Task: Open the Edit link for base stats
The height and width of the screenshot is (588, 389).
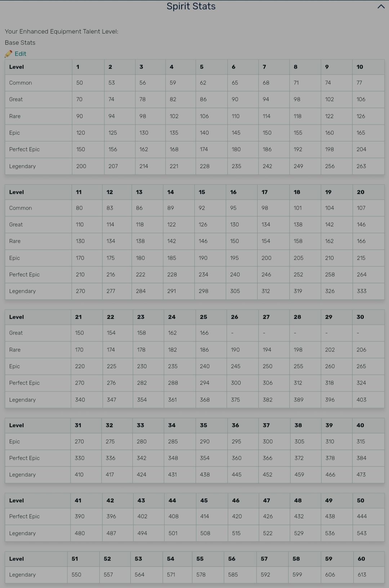Action: 20,54
